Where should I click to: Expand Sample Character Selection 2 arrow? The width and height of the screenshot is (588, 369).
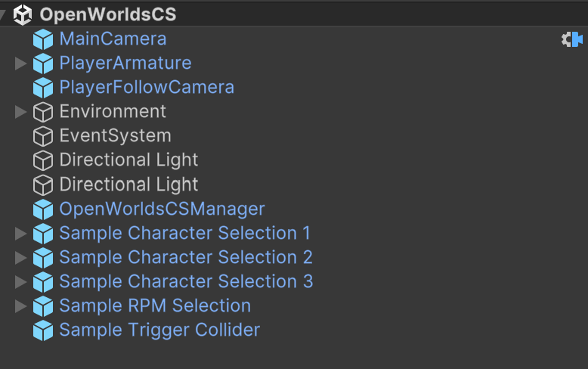coord(21,257)
